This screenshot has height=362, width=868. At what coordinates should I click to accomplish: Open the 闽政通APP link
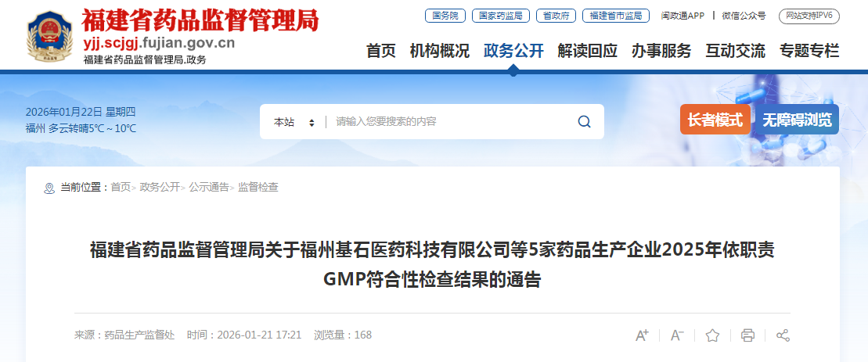pos(683,16)
